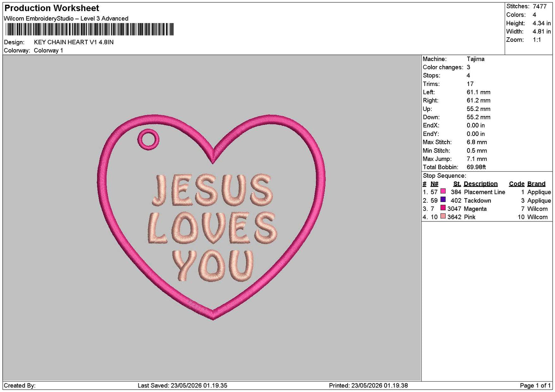
Task: Click the word 'YOU' in the design
Action: 213,265
